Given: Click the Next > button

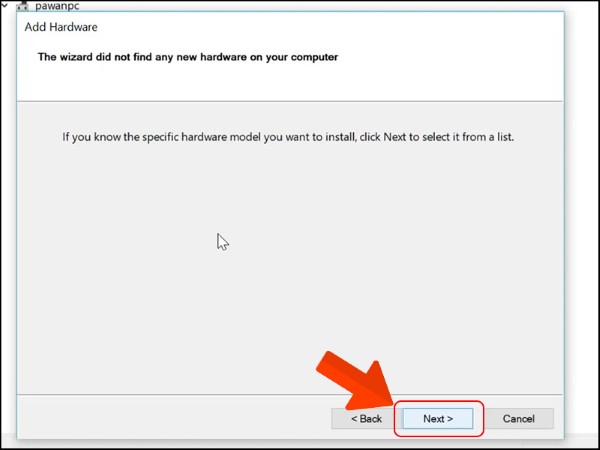Looking at the screenshot, I should (438, 419).
